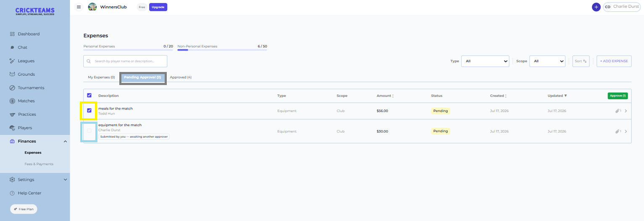
Task: Expand the Settings section chevron
Action: 65,180
